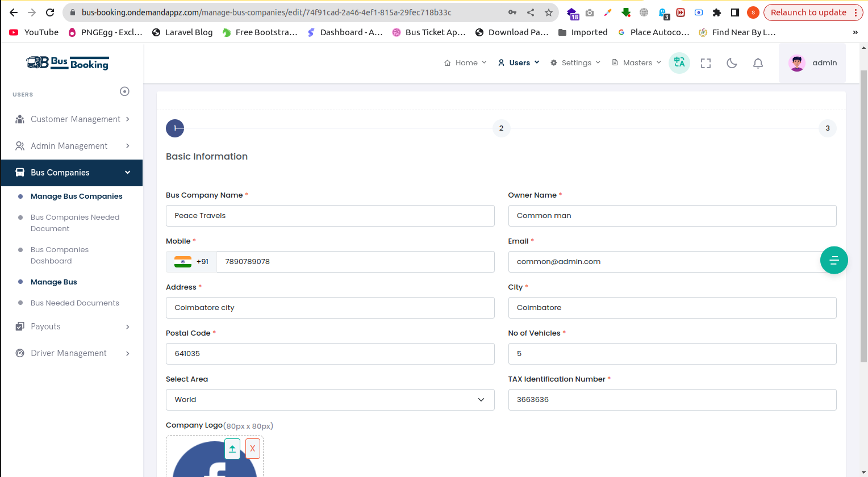
Task: Click Relaunch to update button
Action: [x=808, y=12]
